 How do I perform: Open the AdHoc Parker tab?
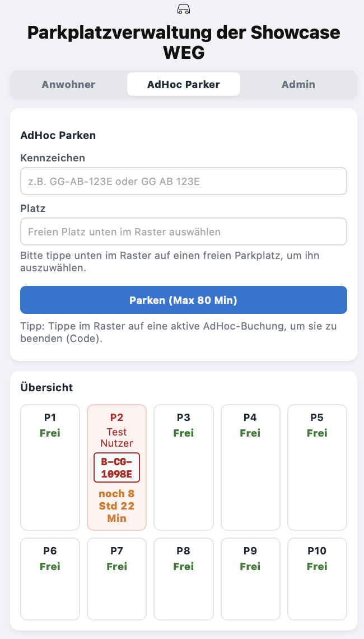[183, 84]
